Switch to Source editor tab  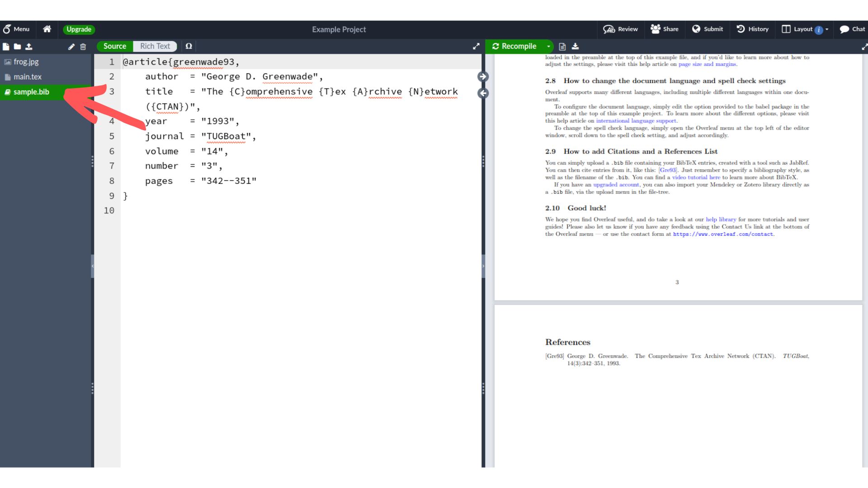click(114, 46)
